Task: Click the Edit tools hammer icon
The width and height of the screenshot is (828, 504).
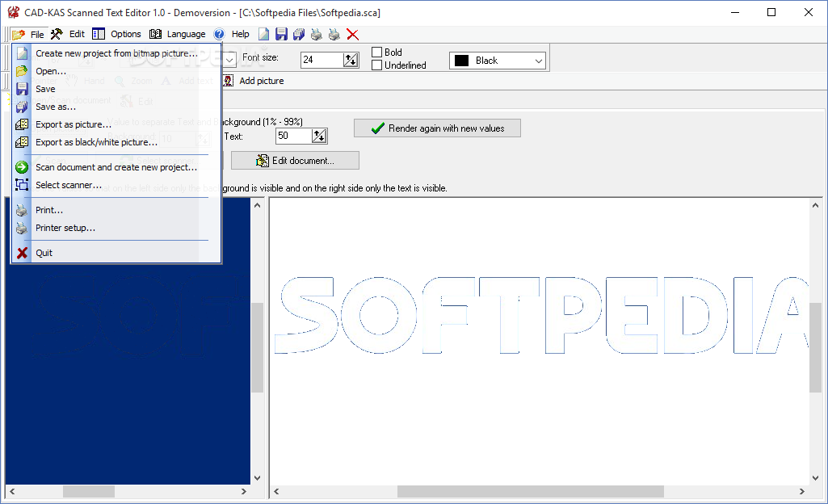Action: 57,34
